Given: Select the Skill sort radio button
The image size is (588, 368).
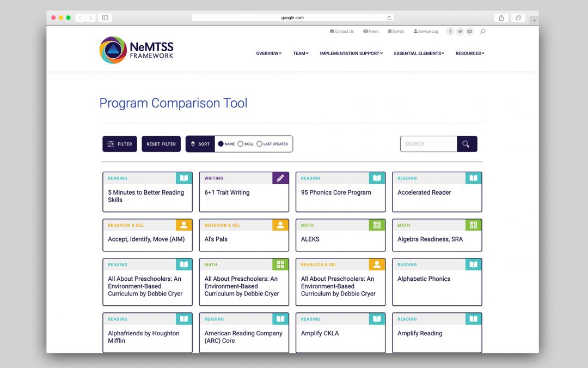Looking at the screenshot, I should 241,144.
